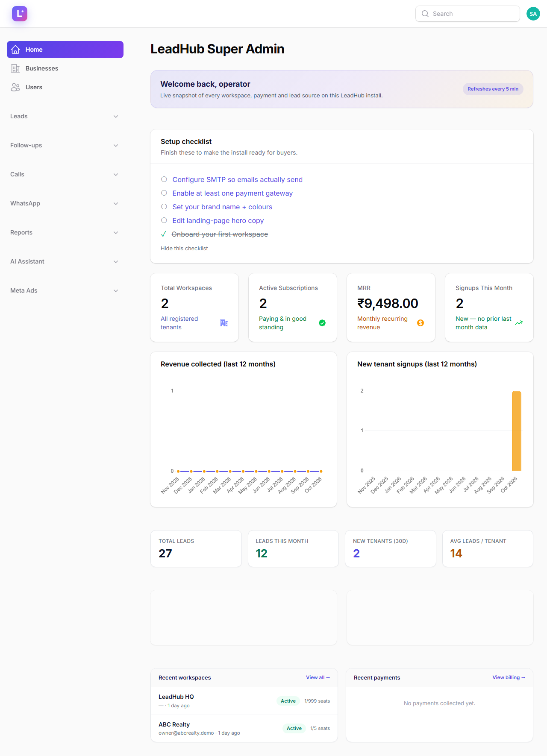Click the trending-up arrow in Signups card
The height and width of the screenshot is (756, 547).
coord(519,323)
